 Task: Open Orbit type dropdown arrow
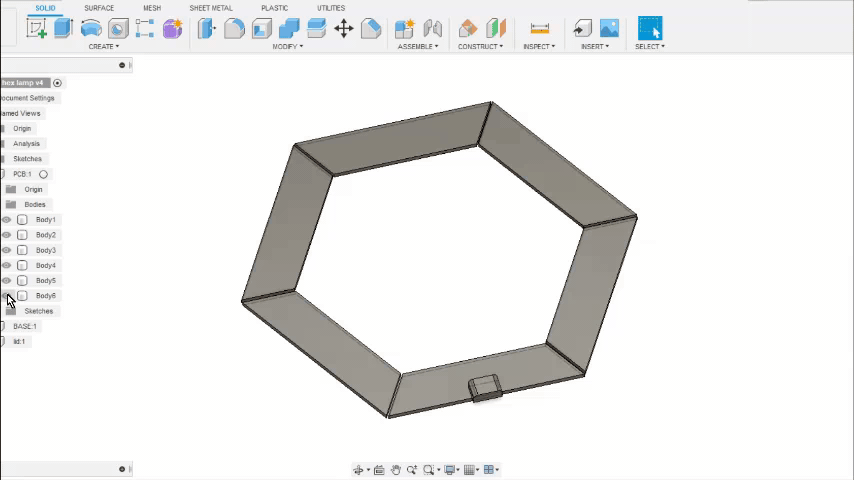pyautogui.click(x=368, y=470)
